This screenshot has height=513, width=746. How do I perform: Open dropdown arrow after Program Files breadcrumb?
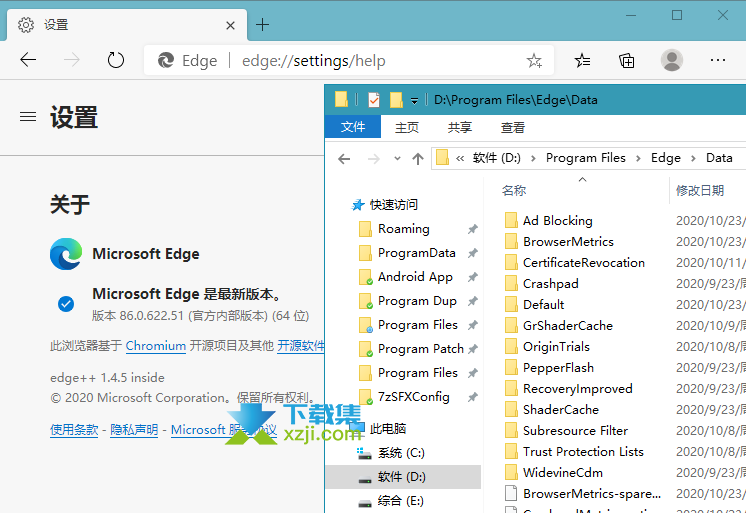[x=638, y=158]
